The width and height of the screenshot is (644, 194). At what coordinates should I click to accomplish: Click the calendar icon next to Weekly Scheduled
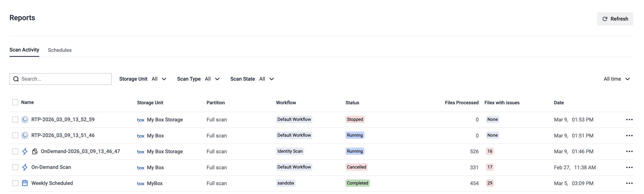point(25,183)
